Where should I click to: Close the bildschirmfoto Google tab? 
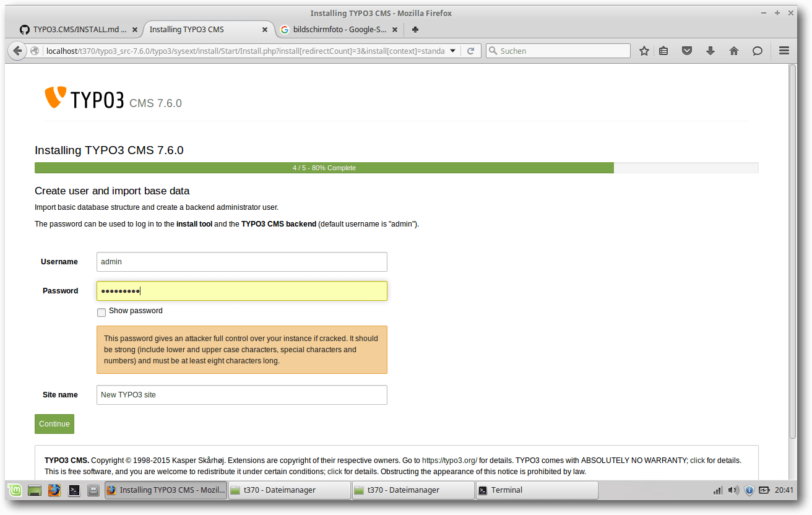click(x=395, y=29)
